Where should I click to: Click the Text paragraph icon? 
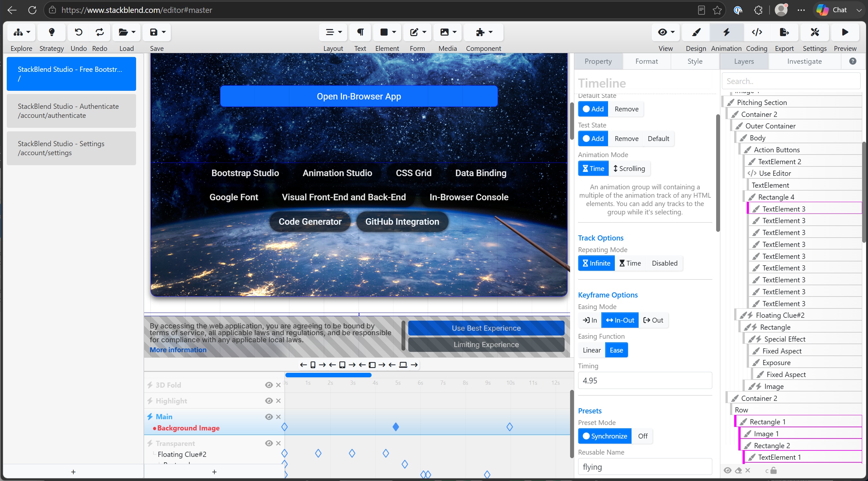[360, 33]
